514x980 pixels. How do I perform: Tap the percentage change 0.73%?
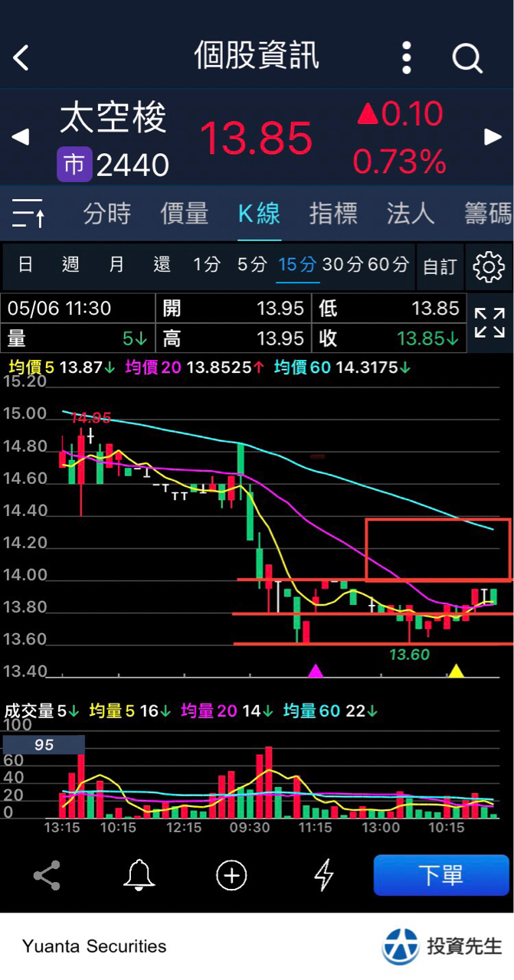pos(399,162)
